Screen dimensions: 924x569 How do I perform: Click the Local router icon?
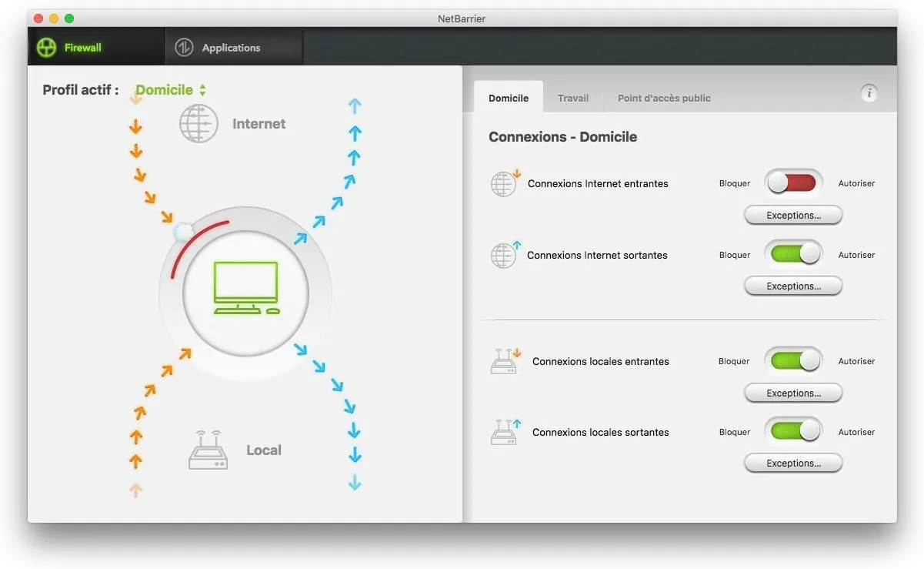point(206,450)
